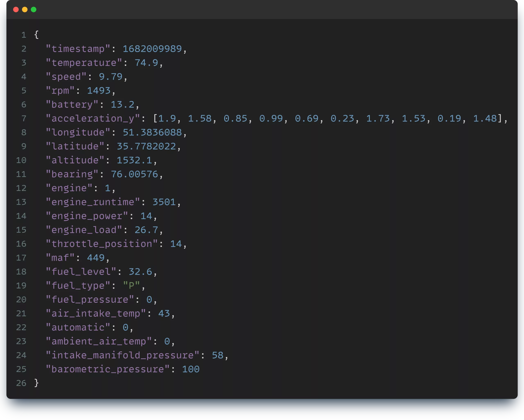Click the closing brace on line 26
The image size is (524, 420).
36,383
